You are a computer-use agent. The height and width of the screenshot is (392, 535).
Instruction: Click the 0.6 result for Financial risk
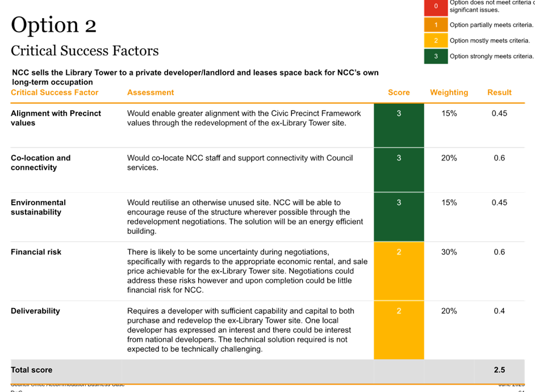coord(499,252)
